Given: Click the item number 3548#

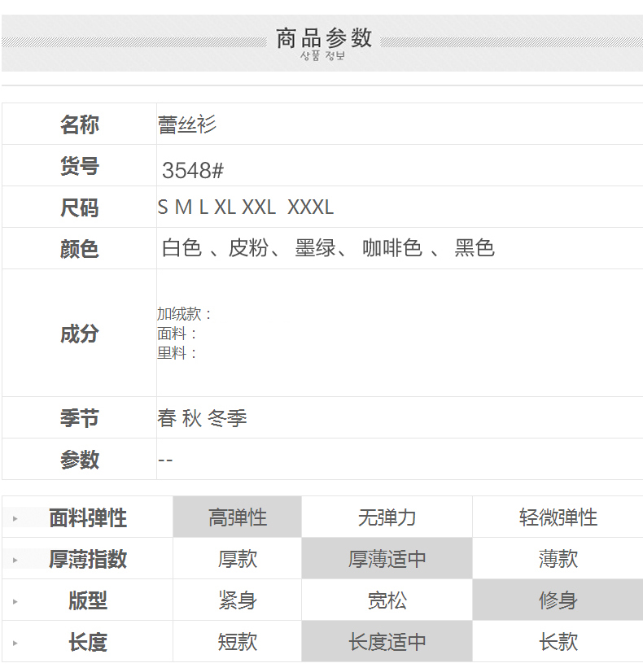Looking at the screenshot, I should coord(193,171).
